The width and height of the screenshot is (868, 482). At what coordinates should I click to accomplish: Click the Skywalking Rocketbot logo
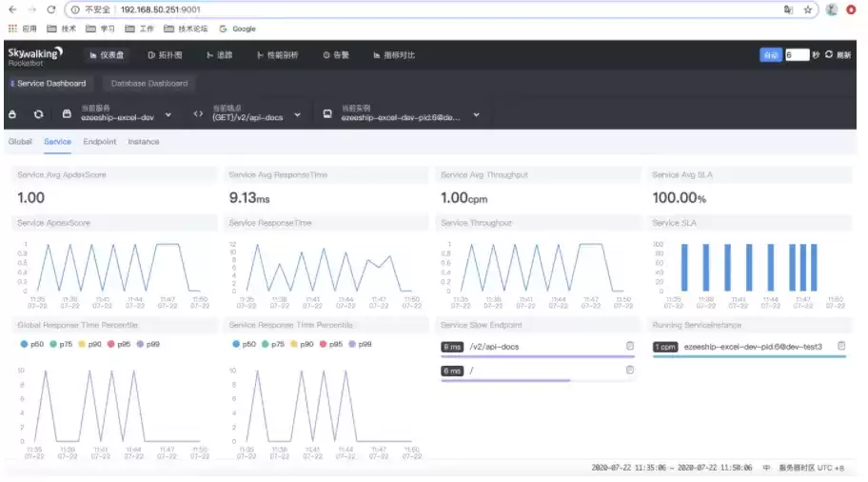(35, 56)
